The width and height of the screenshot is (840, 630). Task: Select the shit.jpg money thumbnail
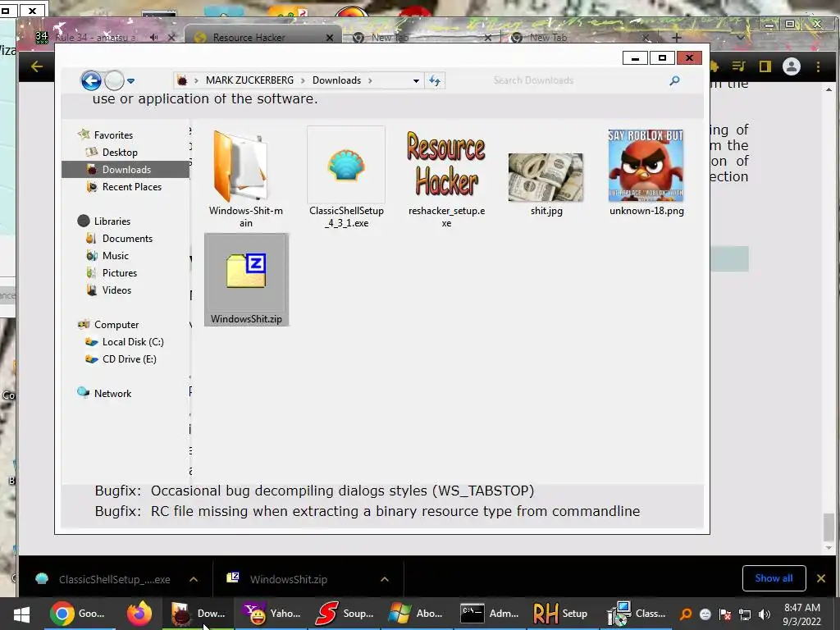tap(546, 177)
